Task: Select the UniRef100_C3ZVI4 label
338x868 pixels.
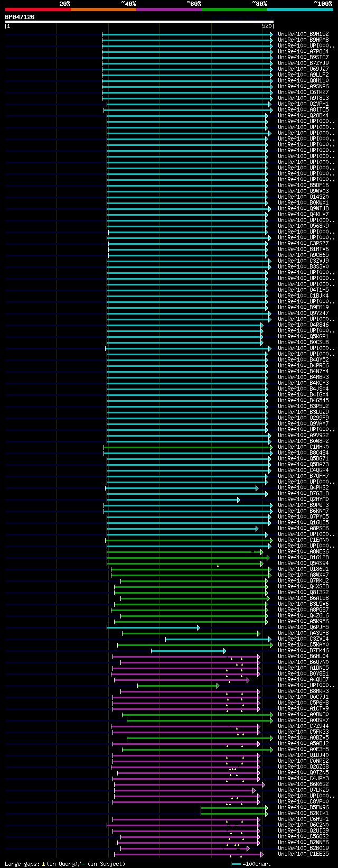Action: coord(303,639)
